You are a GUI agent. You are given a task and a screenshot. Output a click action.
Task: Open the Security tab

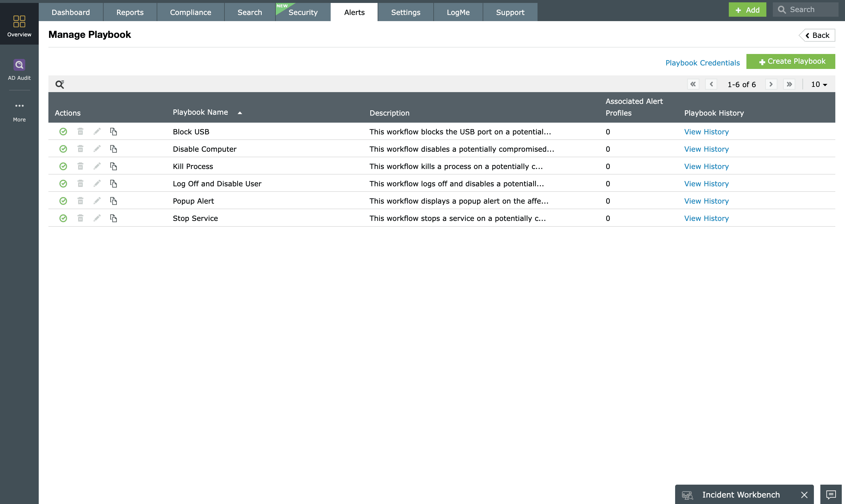(x=302, y=12)
